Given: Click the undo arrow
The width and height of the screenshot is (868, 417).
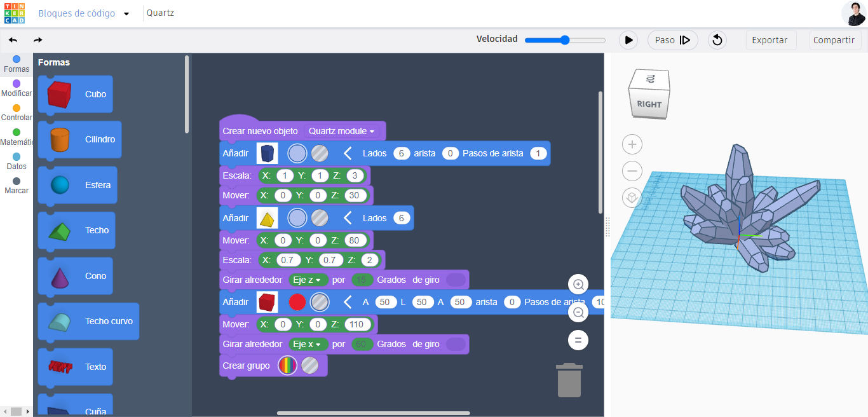Looking at the screenshot, I should pyautogui.click(x=13, y=40).
